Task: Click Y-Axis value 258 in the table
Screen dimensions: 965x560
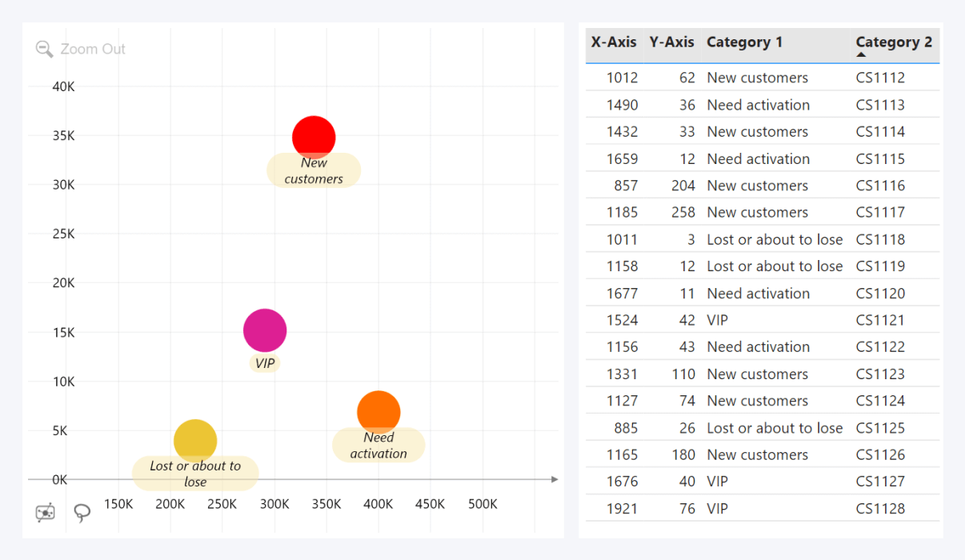Action: [x=682, y=212]
